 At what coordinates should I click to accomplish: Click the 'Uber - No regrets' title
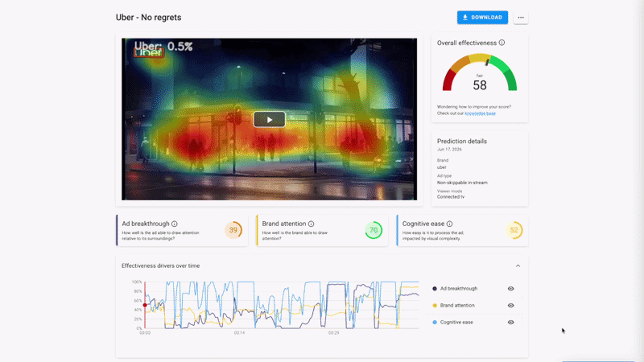(149, 17)
